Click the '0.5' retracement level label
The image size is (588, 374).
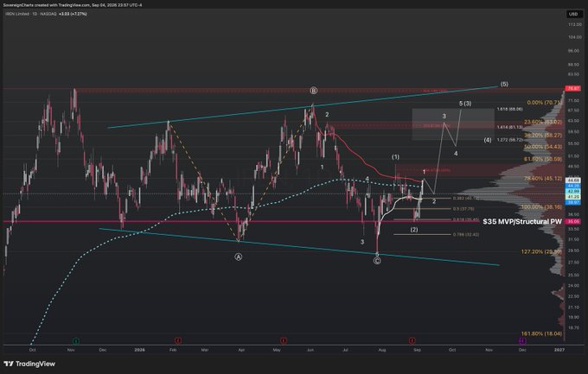463,209
